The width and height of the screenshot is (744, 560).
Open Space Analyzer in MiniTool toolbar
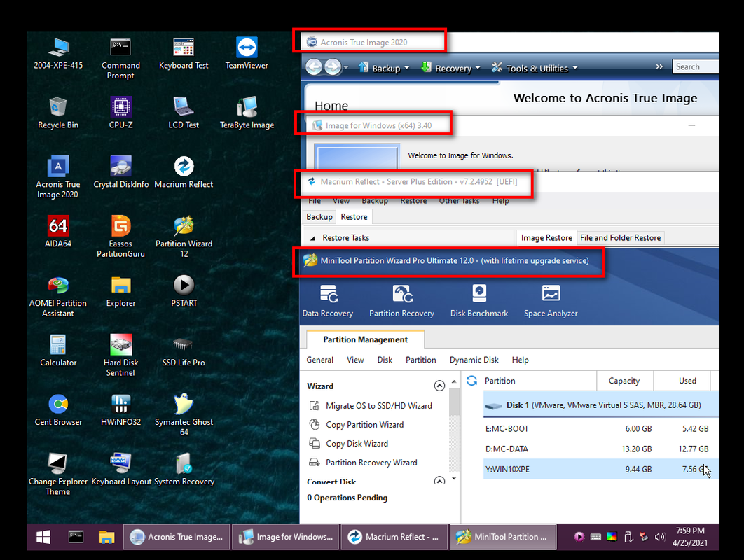pos(551,300)
